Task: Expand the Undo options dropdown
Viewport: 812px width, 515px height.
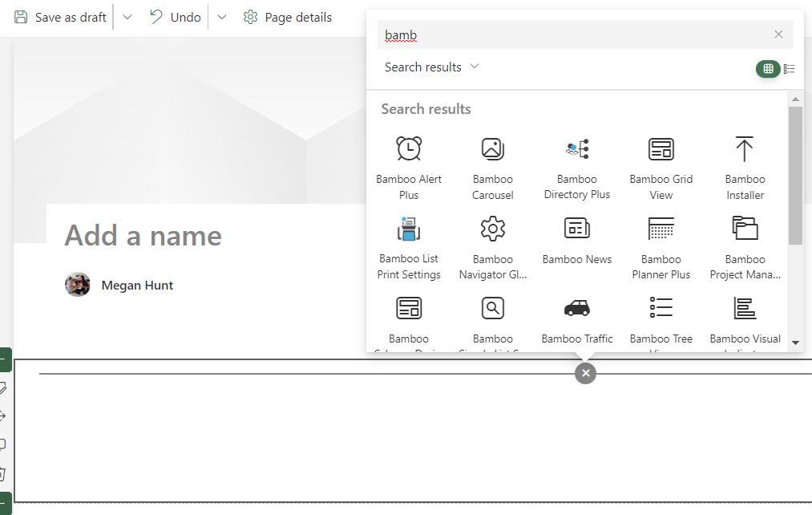Action: coord(222,17)
